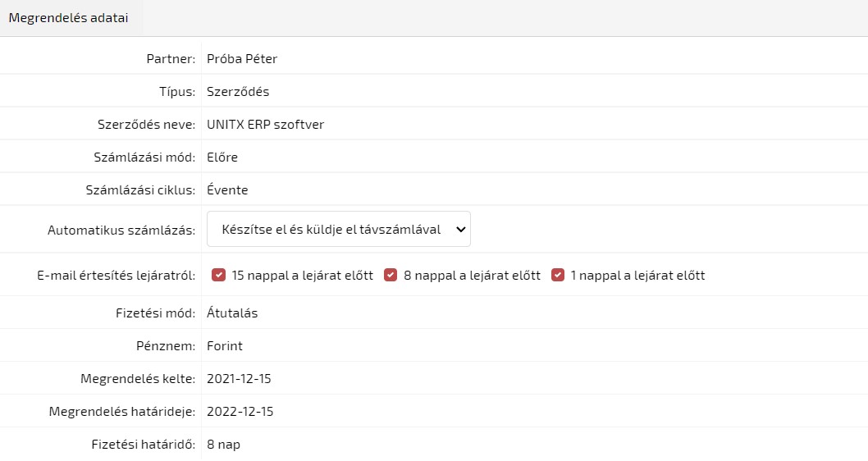Click the Automatikus számlázás field label
Image resolution: width=868 pixels, height=461 pixels.
pos(121,230)
